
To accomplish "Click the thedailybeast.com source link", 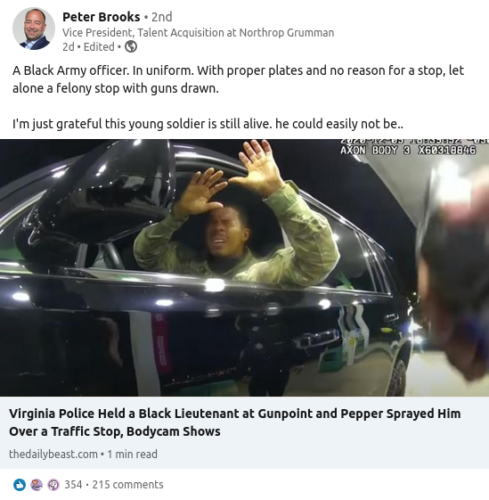I will point(53,454).
